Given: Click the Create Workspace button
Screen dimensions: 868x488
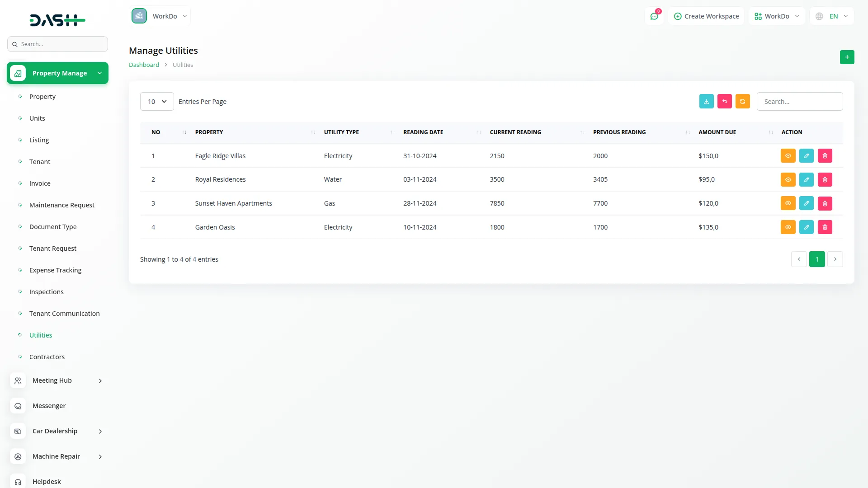Looking at the screenshot, I should 706,16.
